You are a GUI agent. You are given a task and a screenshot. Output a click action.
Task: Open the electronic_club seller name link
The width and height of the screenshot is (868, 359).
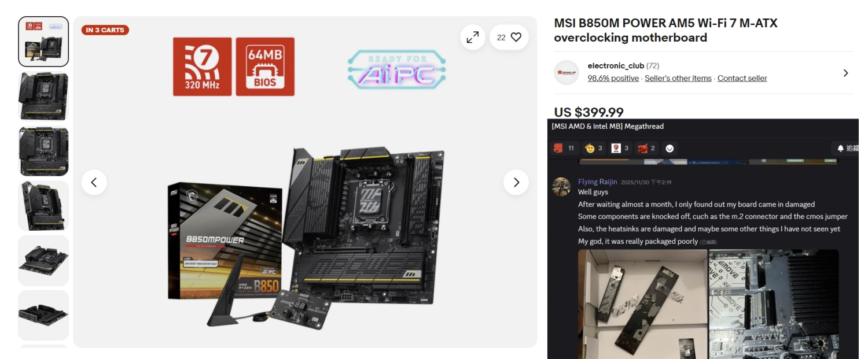tap(616, 66)
